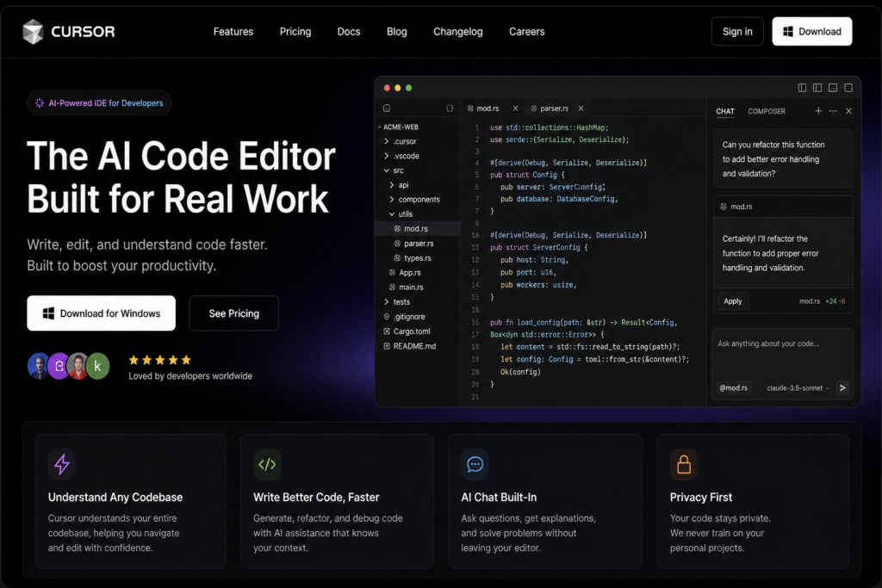This screenshot has width=882, height=588.
Task: Collapse the src folder
Action: tap(394, 170)
